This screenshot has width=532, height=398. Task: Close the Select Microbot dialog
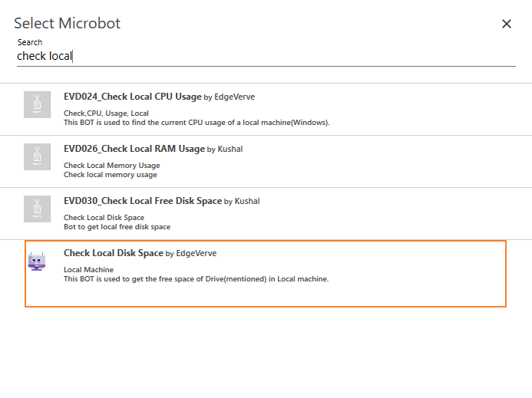[507, 24]
